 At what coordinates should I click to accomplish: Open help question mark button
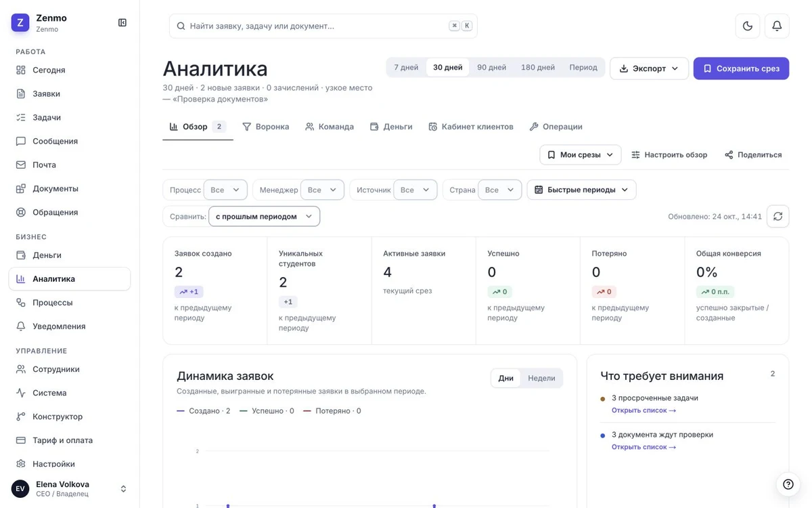pyautogui.click(x=788, y=484)
